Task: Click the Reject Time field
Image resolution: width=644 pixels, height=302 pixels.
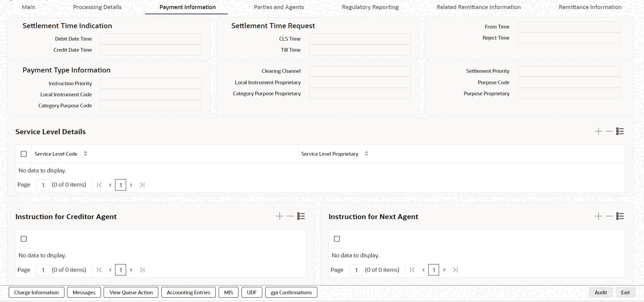Action: (569, 38)
